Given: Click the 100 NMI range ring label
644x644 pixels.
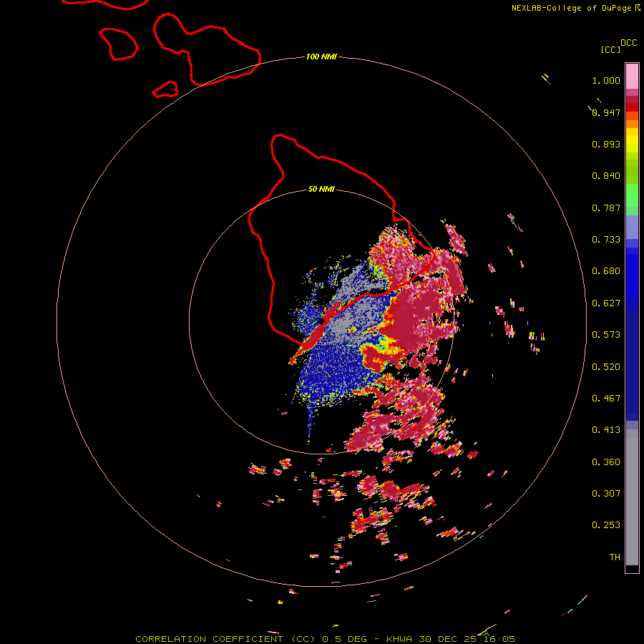Looking at the screenshot, I should pos(321,57).
